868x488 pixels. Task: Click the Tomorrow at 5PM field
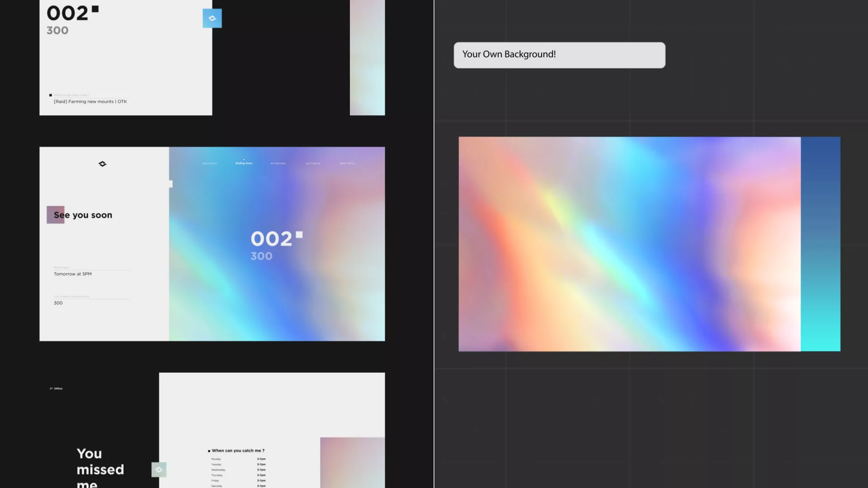[73, 274]
